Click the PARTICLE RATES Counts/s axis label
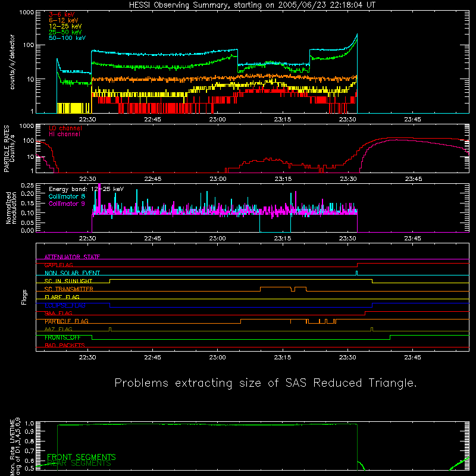Viewport: 476px width, 476px height. 9,148
